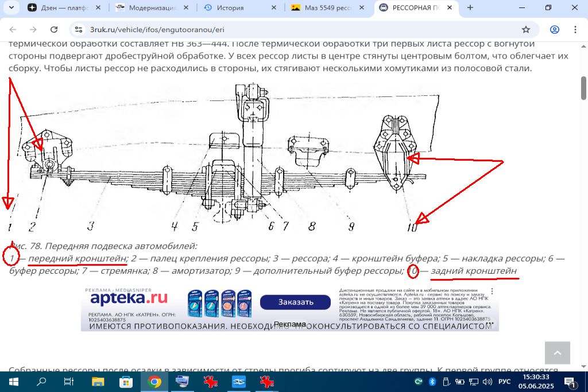Click the scroll-to-top arrow button

tap(557, 353)
